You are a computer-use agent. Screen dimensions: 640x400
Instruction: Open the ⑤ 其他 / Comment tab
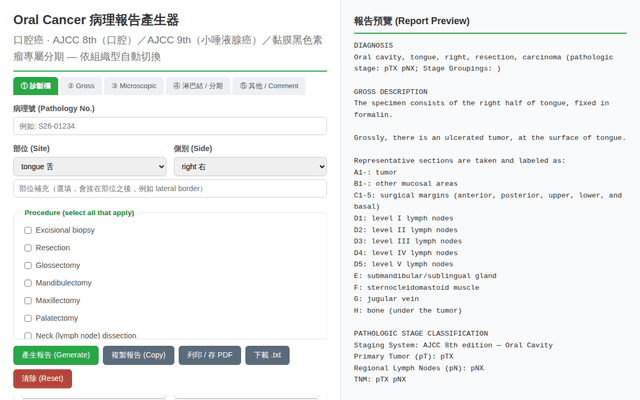pyautogui.click(x=269, y=86)
